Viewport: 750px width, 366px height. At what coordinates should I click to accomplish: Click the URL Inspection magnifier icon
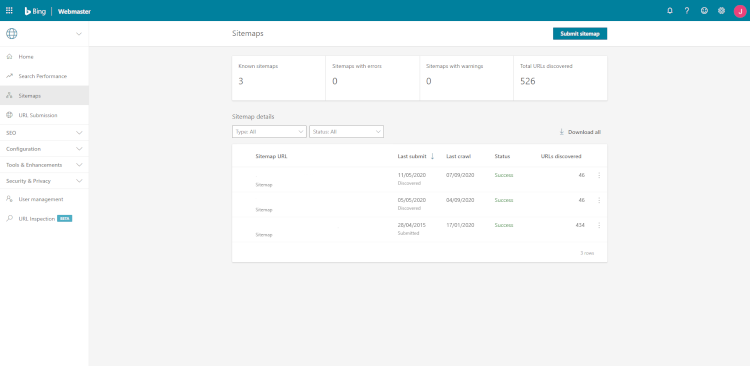coord(9,219)
